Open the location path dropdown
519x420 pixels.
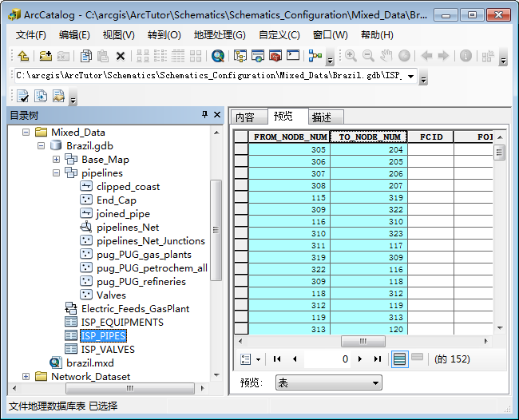click(x=410, y=76)
